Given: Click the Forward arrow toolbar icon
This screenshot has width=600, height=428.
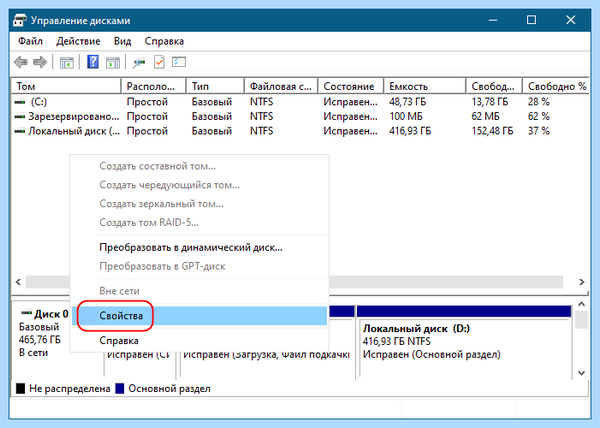Looking at the screenshot, I should pyautogui.click(x=40, y=62).
